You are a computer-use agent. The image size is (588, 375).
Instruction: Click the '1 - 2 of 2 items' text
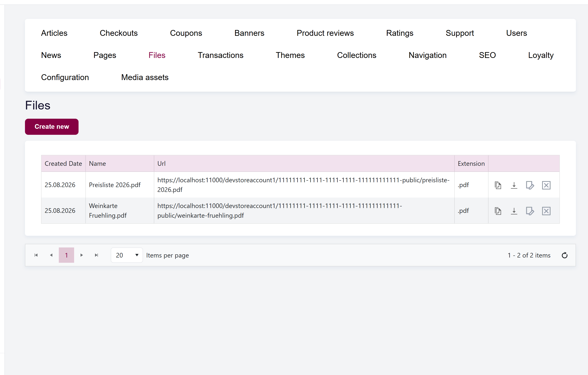point(529,255)
